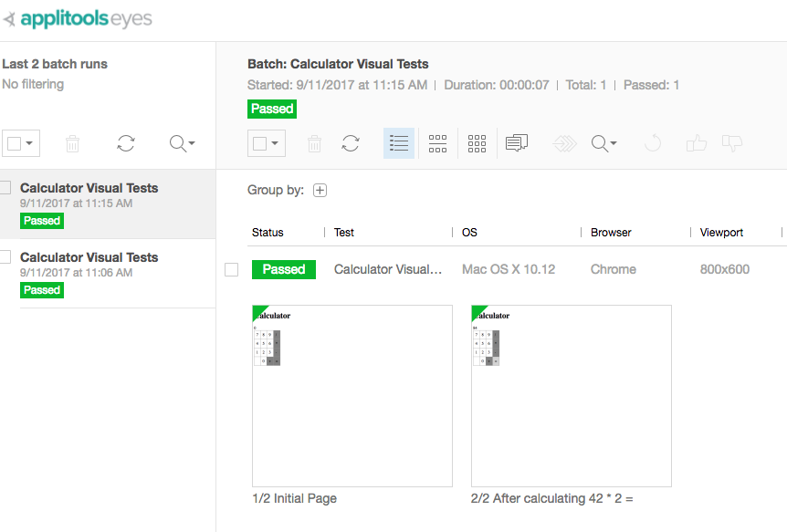787x532 pixels.
Task: Open the comments view icon
Action: (x=517, y=143)
